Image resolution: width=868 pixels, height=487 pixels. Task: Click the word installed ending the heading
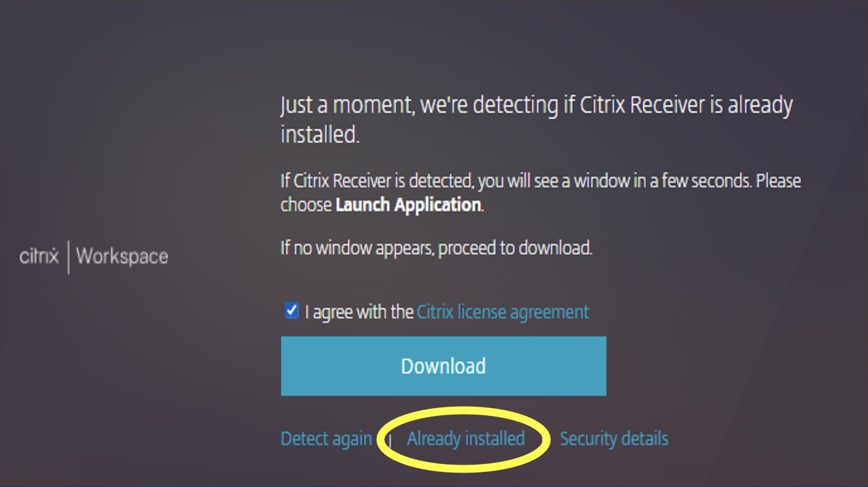[320, 134]
